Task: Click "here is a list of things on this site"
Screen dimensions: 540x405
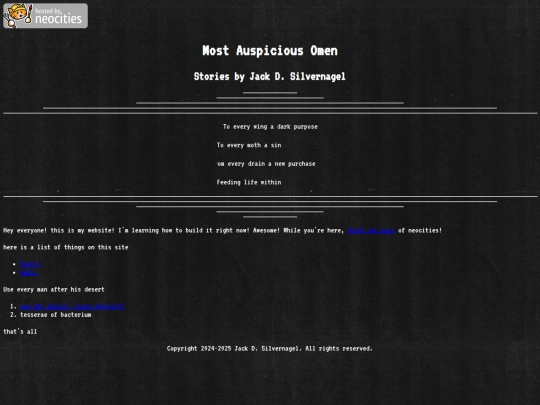Action: (x=66, y=247)
